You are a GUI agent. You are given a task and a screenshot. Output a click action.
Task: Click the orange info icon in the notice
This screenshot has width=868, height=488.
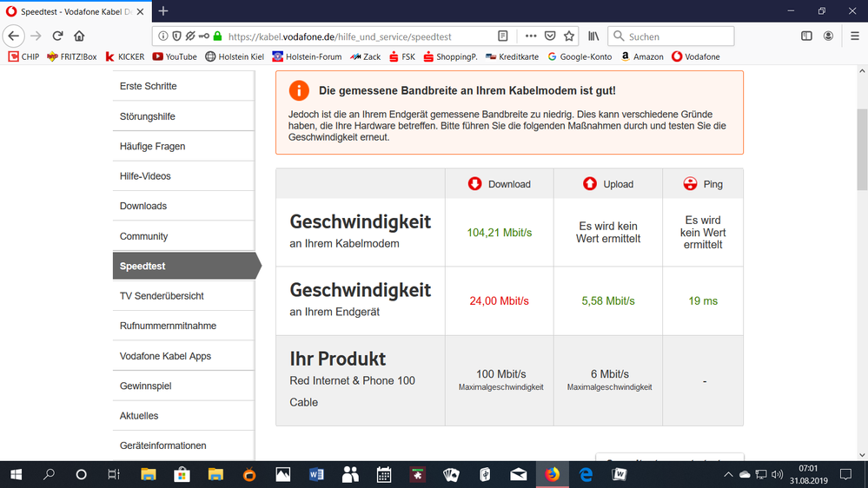click(299, 90)
